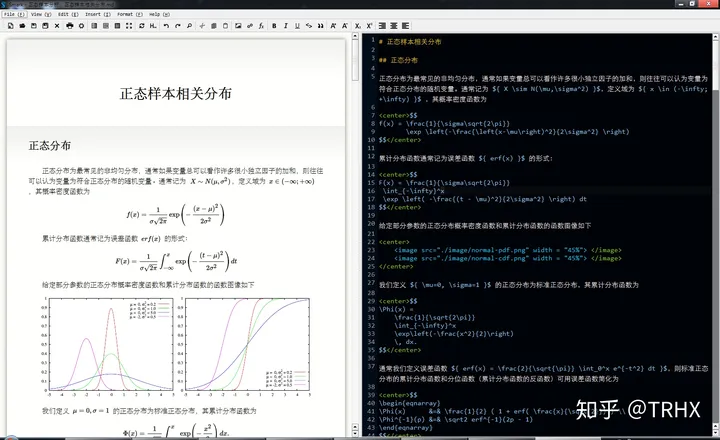This screenshot has height=440, width=720.
Task: Open the View menu
Action: [41, 14]
